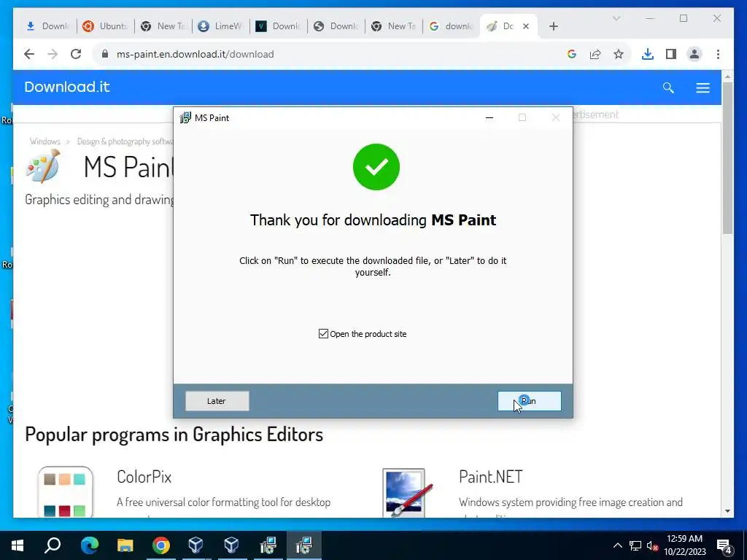Screen dimensions: 747x560
Task: Uncheck the Open the product site checkbox
Action: tap(323, 334)
